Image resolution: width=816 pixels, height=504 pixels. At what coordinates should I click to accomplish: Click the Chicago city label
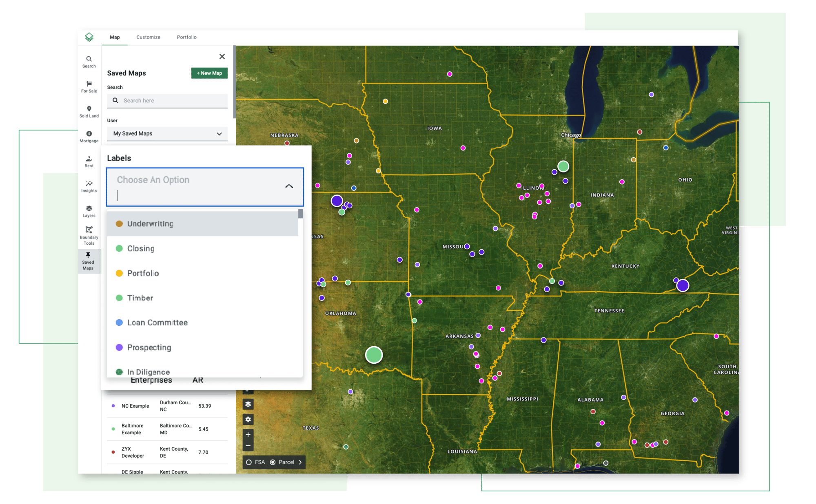point(570,135)
